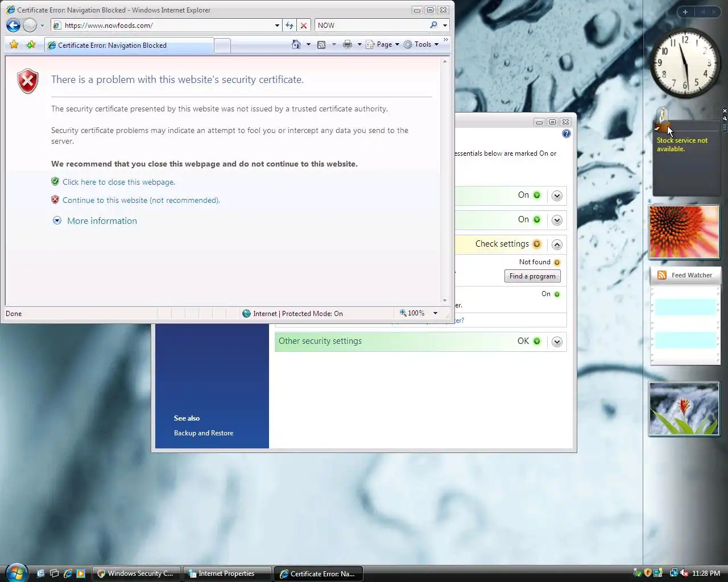Click Switch between windows Quick Launch icon
This screenshot has height=582, width=728.
(x=54, y=573)
